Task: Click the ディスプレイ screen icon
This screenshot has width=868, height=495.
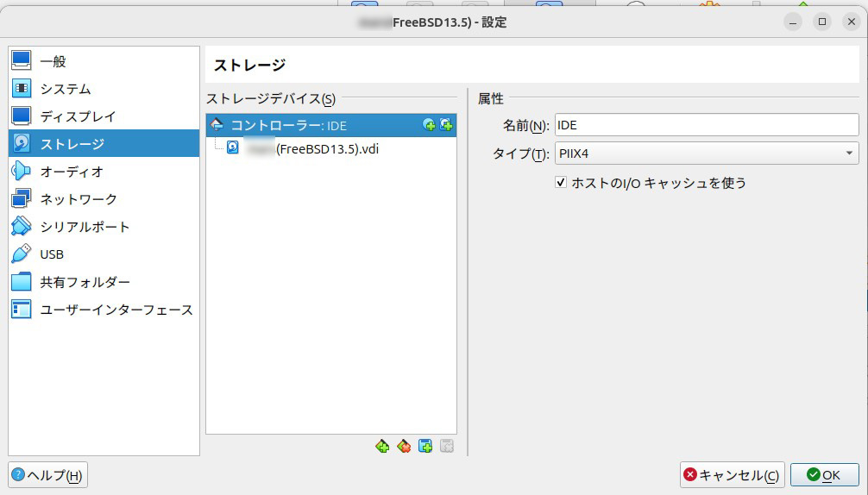Action: 22,116
